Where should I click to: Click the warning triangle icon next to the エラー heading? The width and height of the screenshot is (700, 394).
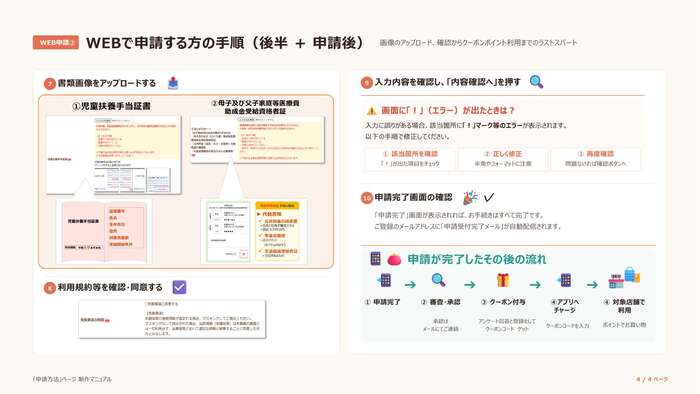click(371, 111)
